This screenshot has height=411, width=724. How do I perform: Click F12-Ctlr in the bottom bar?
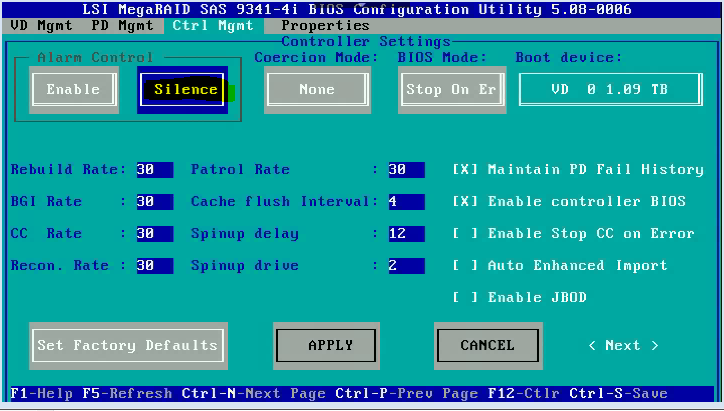tap(524, 393)
